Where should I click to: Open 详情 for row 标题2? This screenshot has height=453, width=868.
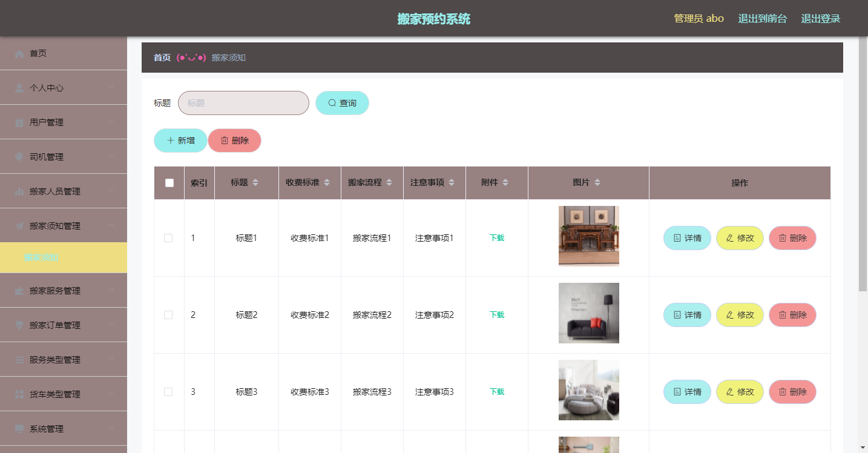coord(688,315)
